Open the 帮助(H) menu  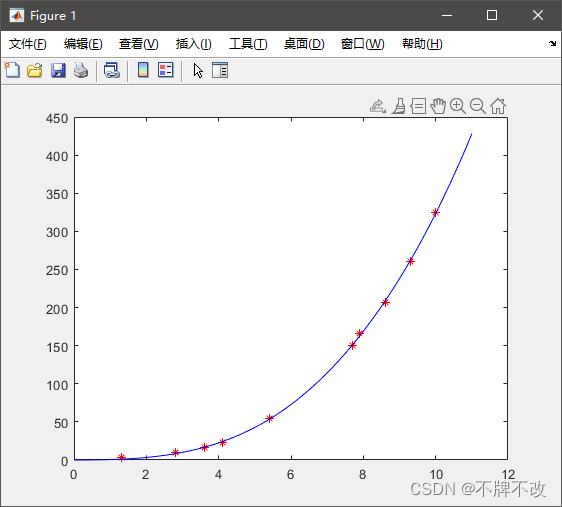422,44
